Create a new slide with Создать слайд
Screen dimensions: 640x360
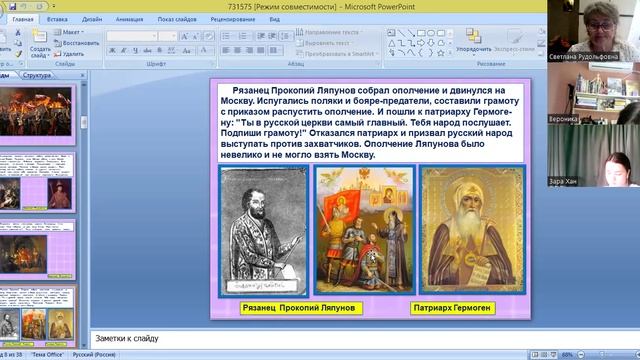pos(40,44)
